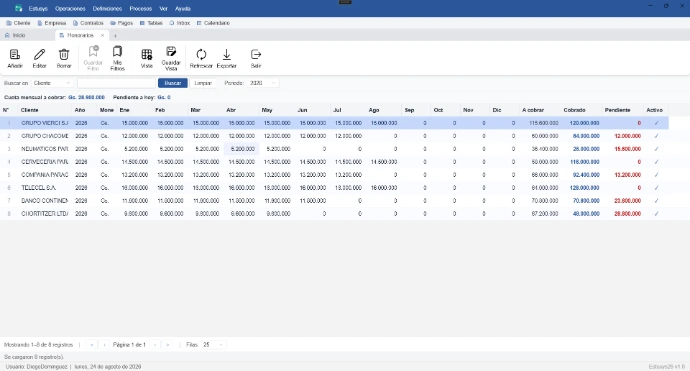Toggle Activo check for NEUMATICOS row
Screen dimensions: 690x371
tap(656, 149)
